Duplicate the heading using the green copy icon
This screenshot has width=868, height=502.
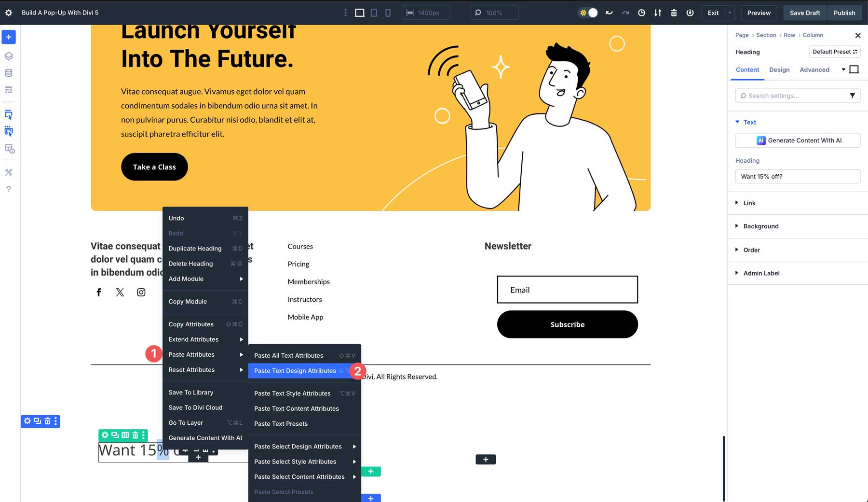pos(114,435)
